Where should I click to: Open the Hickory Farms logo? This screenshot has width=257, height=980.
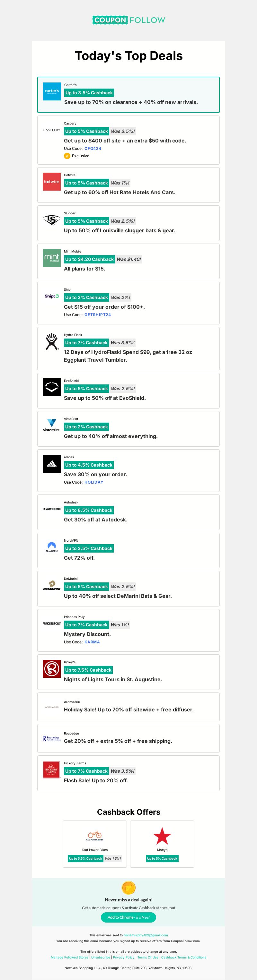pos(51,769)
